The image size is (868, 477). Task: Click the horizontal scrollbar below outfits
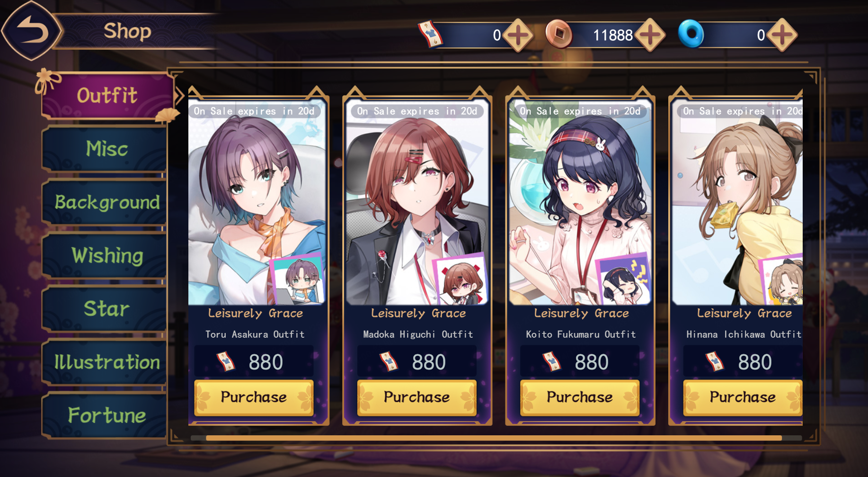click(x=494, y=438)
